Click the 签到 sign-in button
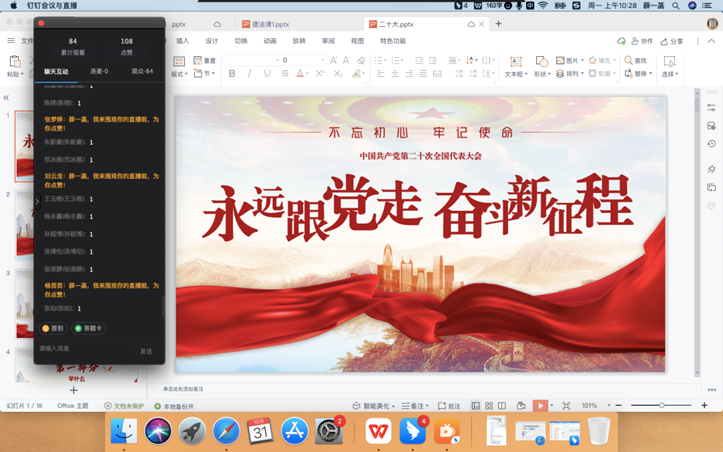Viewport: 723px width, 452px height. pos(53,328)
